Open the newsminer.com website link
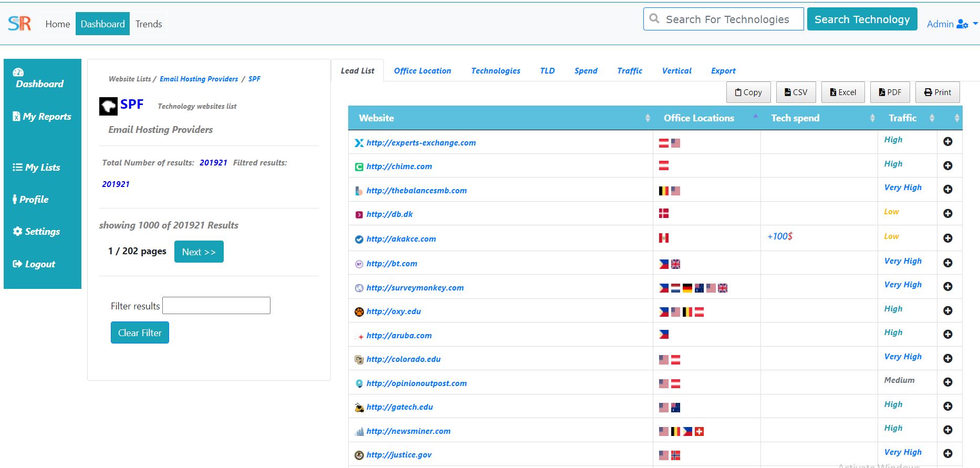This screenshot has width=980, height=468. [x=409, y=431]
